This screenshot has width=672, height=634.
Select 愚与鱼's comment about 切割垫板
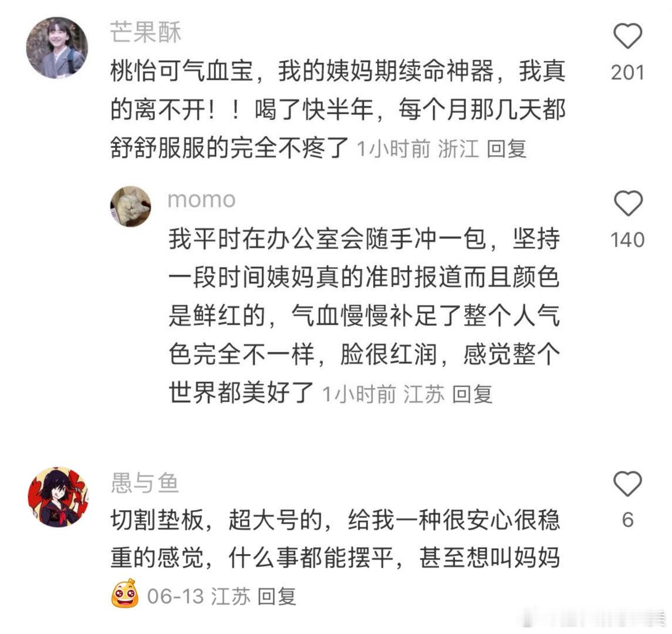(335, 539)
